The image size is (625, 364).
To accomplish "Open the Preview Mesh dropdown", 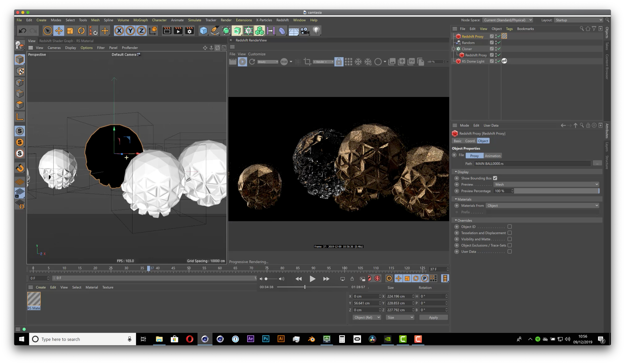I will point(546,184).
